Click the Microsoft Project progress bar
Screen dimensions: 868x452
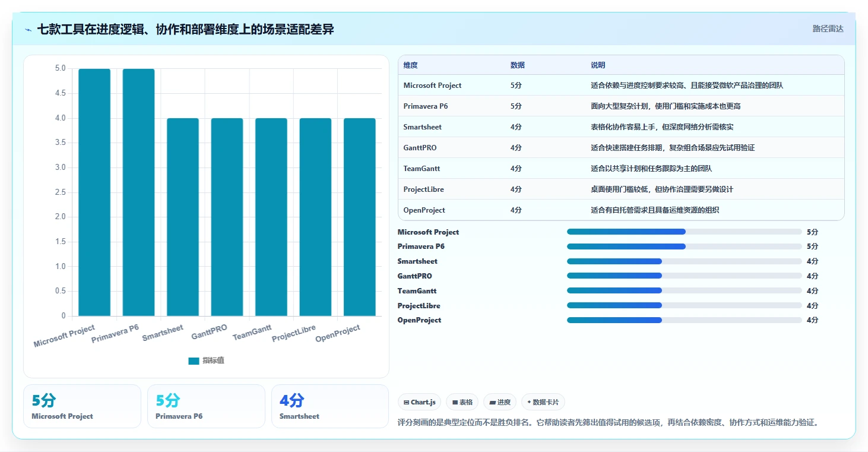pyautogui.click(x=685, y=232)
